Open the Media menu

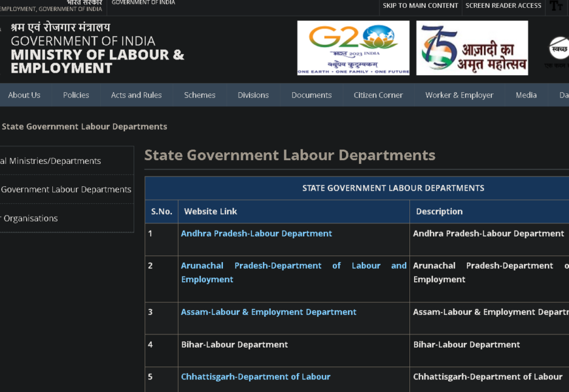coord(526,95)
